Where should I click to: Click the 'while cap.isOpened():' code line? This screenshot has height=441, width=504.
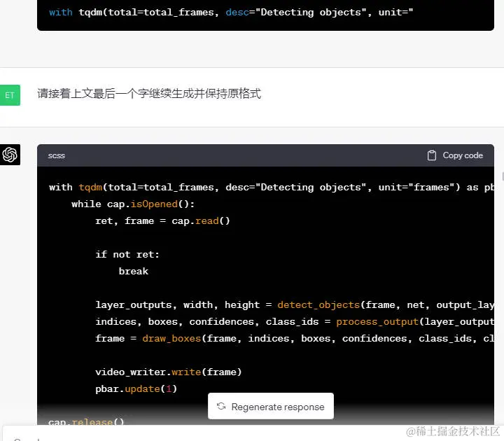(133, 204)
